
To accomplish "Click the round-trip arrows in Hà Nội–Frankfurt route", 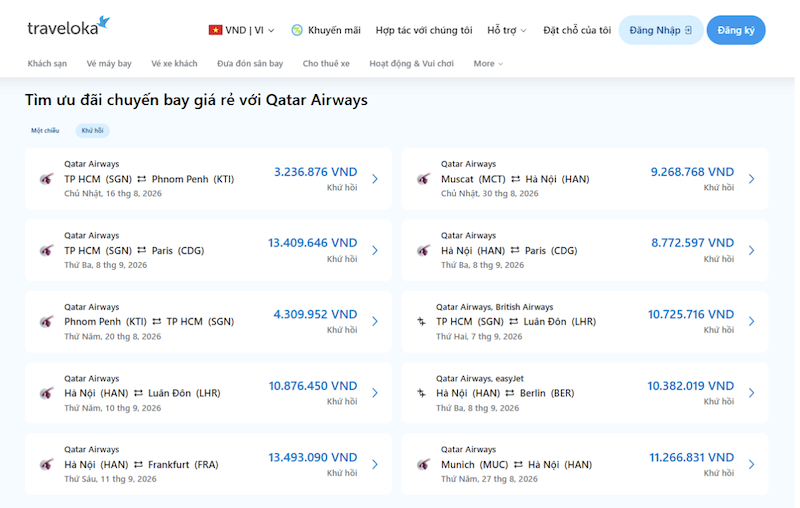I will coord(138,465).
